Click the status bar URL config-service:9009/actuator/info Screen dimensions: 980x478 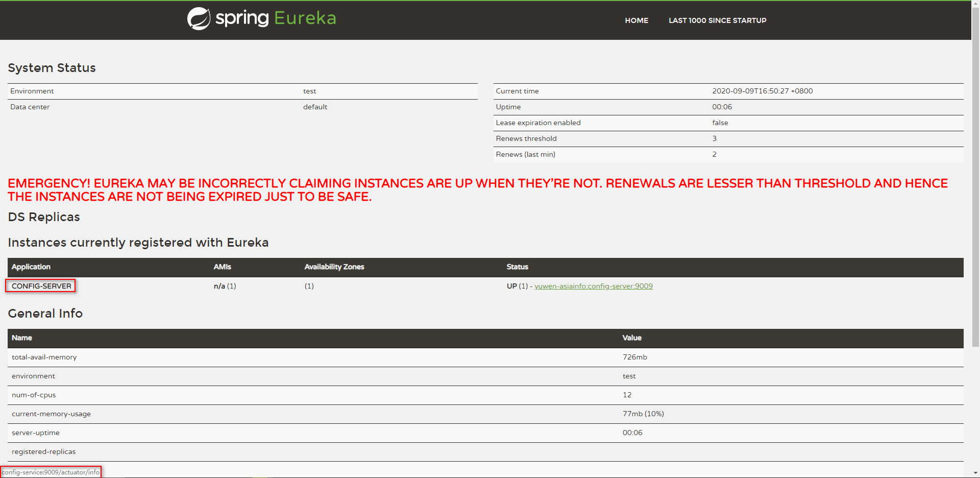51,472
